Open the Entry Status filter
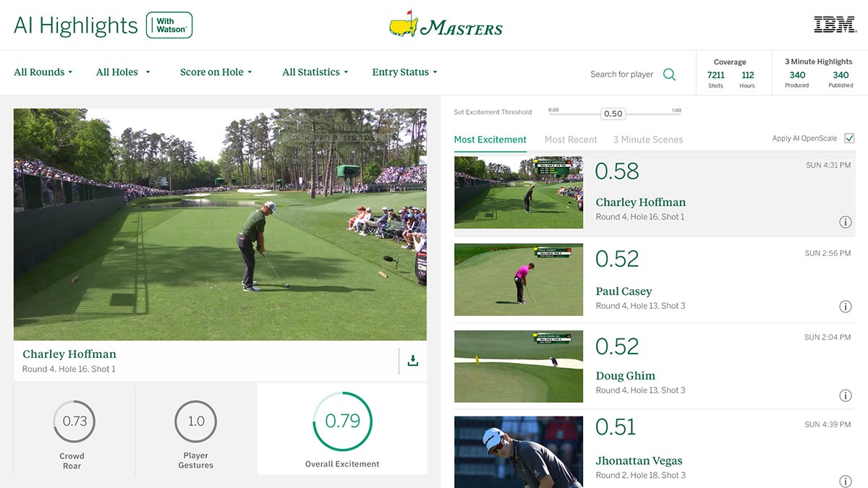Screen dimensions: 868x488 404,72
